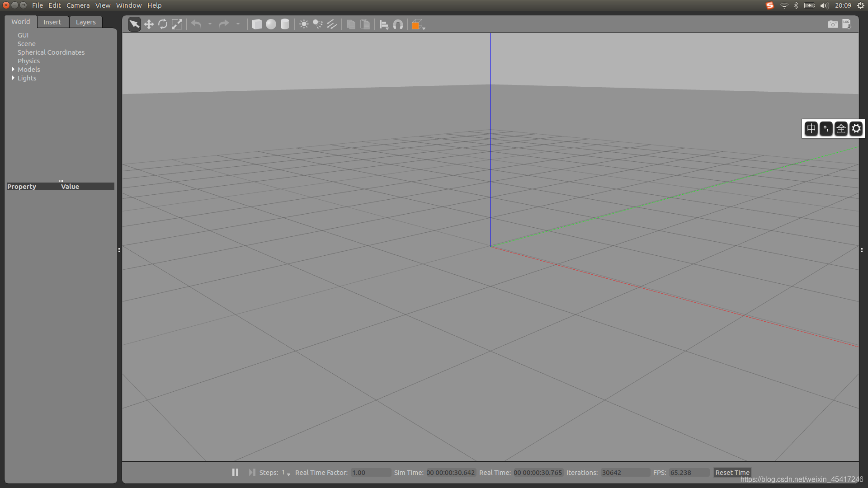Image resolution: width=868 pixels, height=488 pixels.
Task: Click the Reset Time button
Action: 732,472
